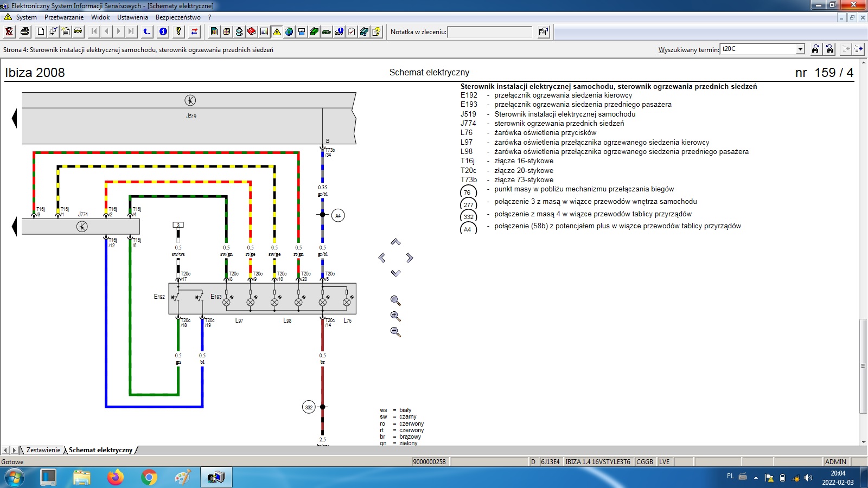The height and width of the screenshot is (488, 868).
Task: Go to the next page using the toolbar arrow
Action: pos(119,31)
